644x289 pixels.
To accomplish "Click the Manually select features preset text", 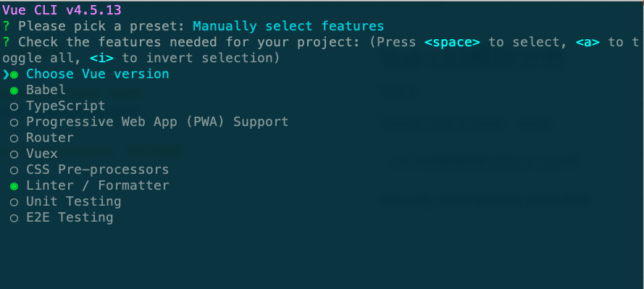I will tap(288, 26).
